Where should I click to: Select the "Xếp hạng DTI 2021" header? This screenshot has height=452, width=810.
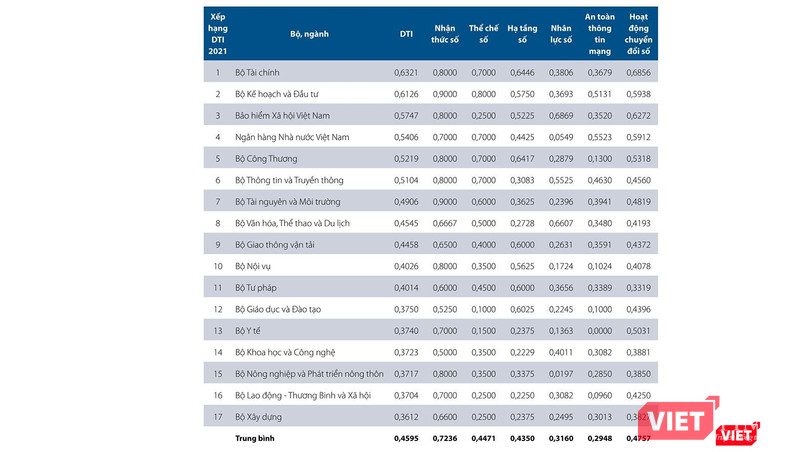[x=218, y=34]
